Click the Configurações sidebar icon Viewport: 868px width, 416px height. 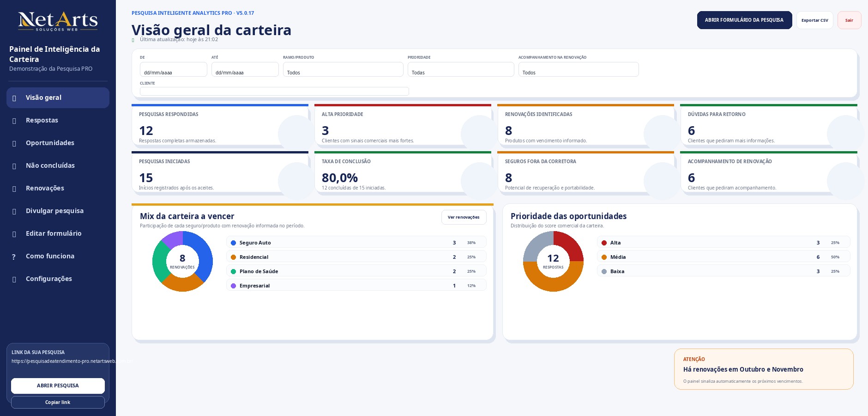pyautogui.click(x=14, y=279)
